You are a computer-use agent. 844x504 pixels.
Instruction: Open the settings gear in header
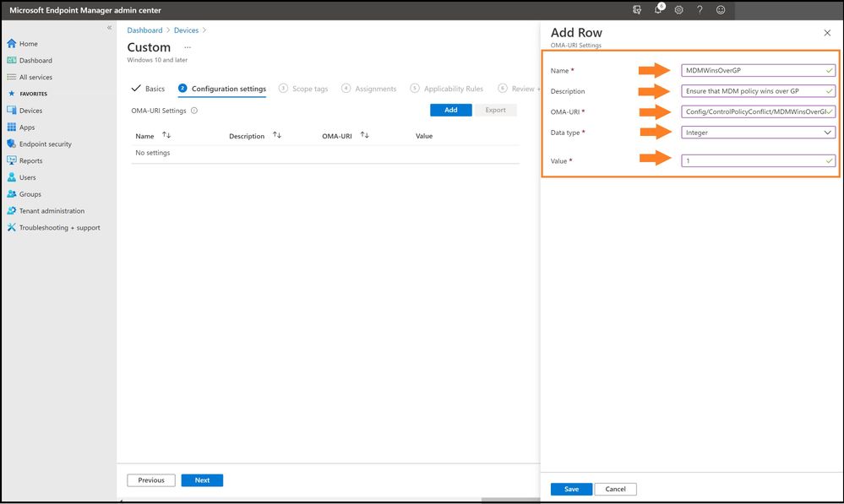coord(678,9)
